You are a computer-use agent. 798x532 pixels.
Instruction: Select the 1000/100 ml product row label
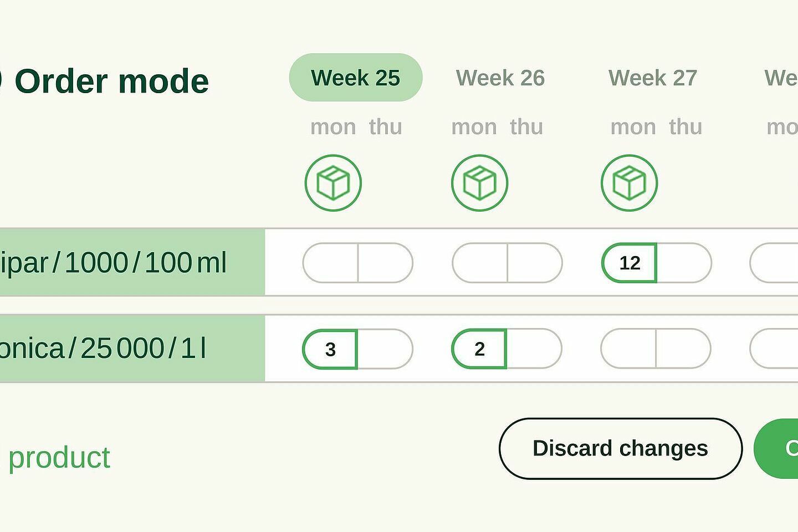click(x=132, y=262)
